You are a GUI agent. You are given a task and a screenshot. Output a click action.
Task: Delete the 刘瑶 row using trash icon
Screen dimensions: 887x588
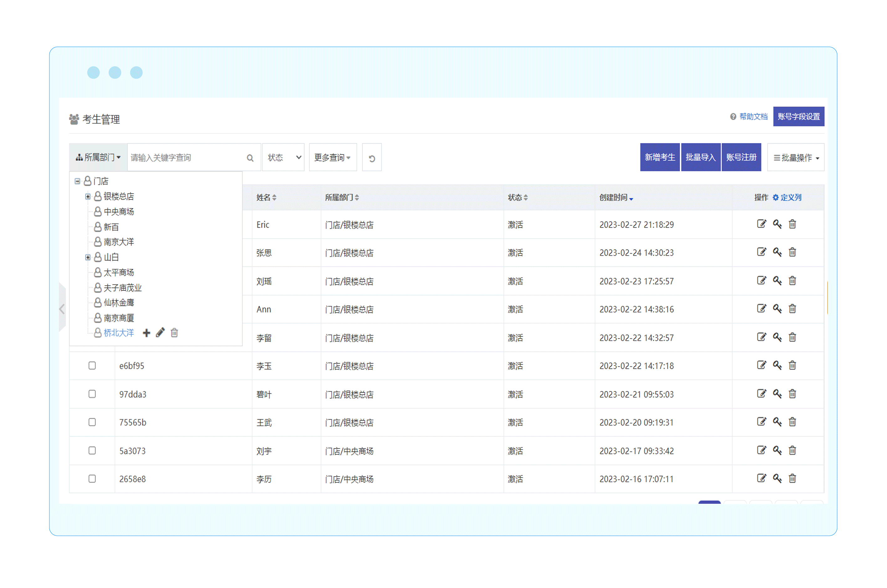pyautogui.click(x=792, y=281)
